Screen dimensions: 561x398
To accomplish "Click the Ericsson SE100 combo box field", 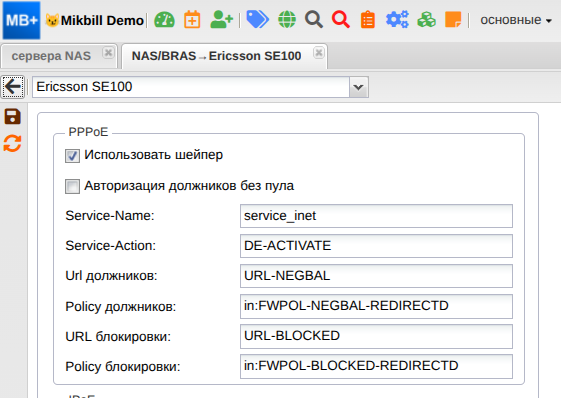I will coord(191,87).
